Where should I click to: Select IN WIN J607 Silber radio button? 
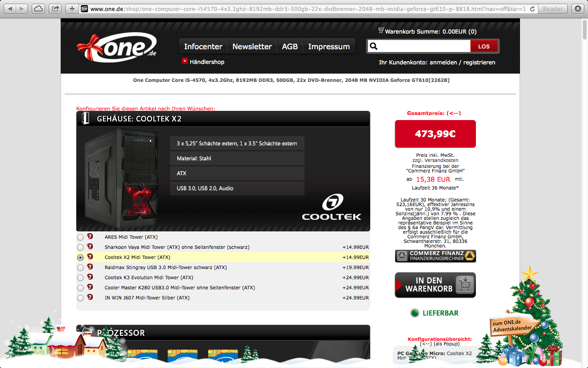80,298
